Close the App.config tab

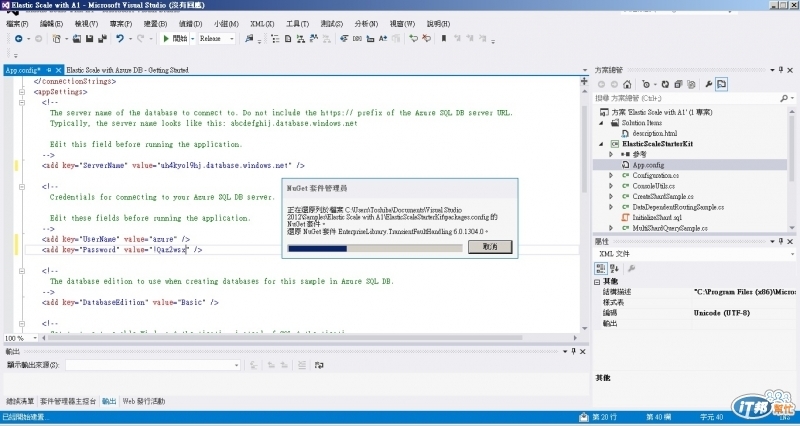[x=58, y=70]
